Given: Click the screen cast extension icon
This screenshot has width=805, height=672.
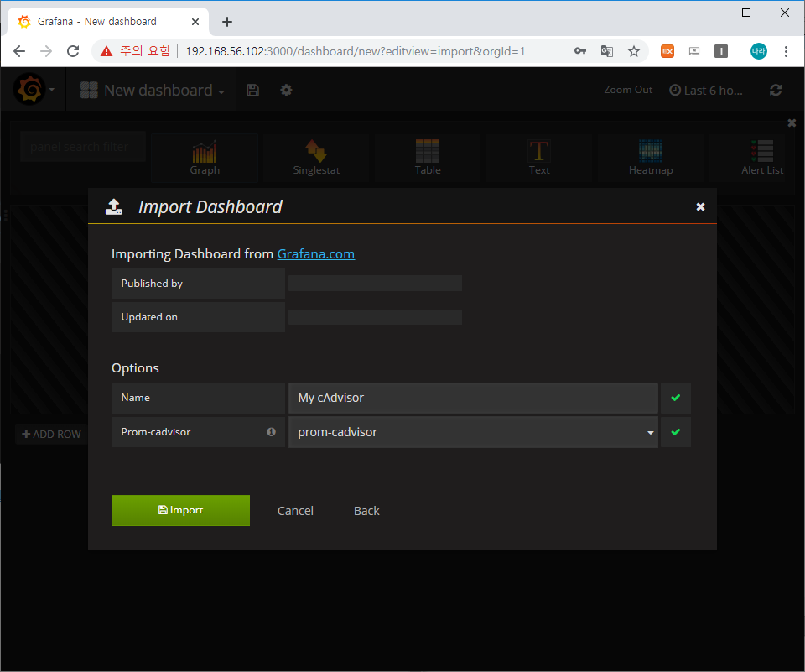Looking at the screenshot, I should 694,51.
